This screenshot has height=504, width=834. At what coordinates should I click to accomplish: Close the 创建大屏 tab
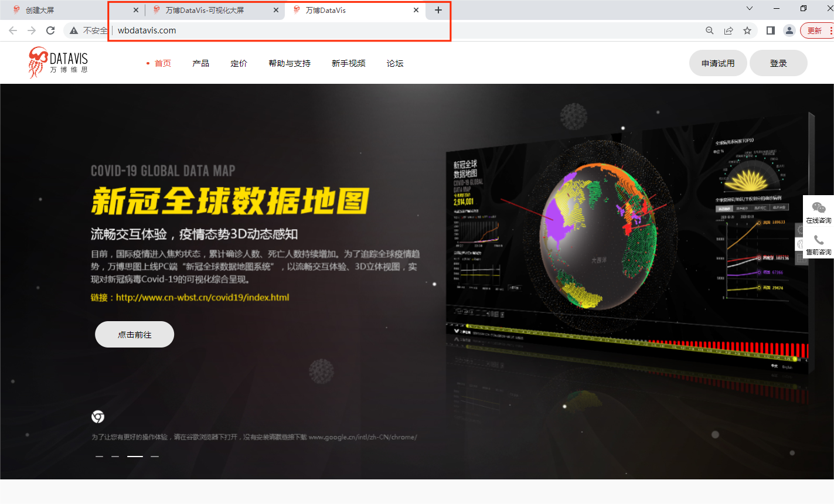[136, 10]
